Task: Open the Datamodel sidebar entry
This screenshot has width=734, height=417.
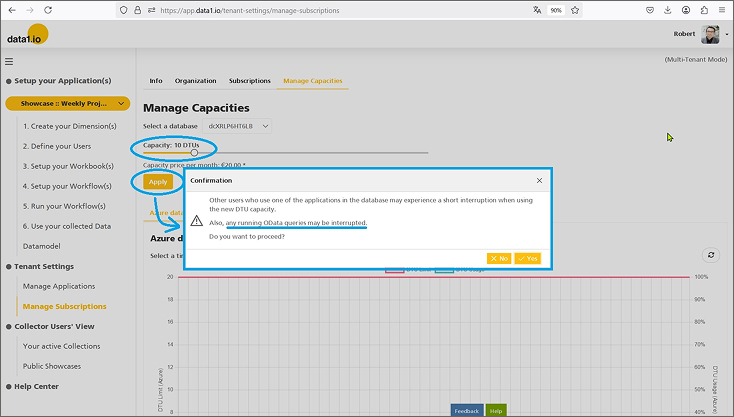Action: click(x=41, y=246)
